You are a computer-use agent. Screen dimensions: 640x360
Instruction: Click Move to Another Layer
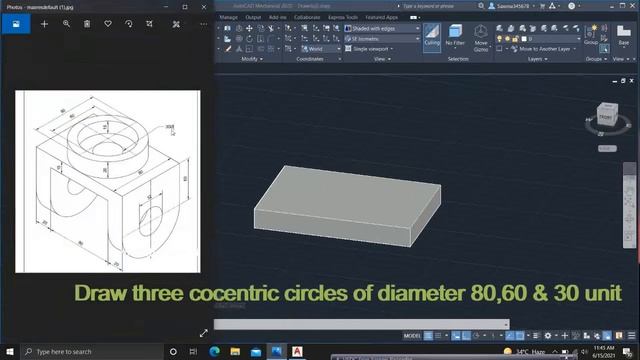point(544,49)
